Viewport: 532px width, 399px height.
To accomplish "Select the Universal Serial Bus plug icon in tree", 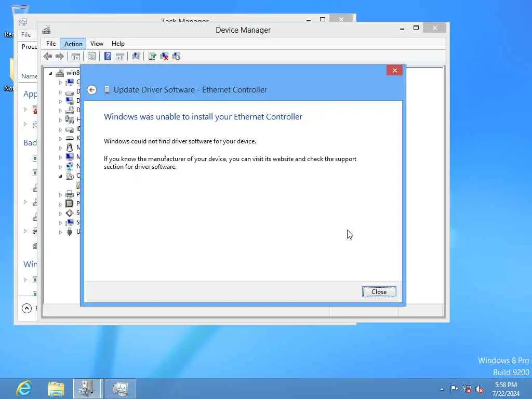I will click(x=70, y=232).
